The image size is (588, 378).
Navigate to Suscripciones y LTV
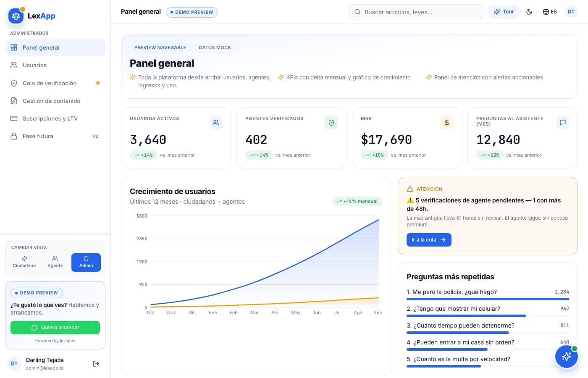(x=55, y=118)
